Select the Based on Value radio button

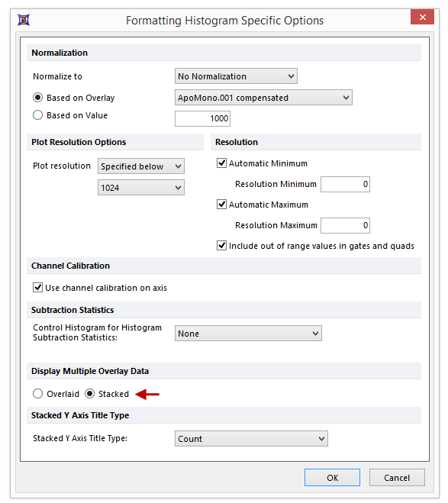click(x=38, y=115)
